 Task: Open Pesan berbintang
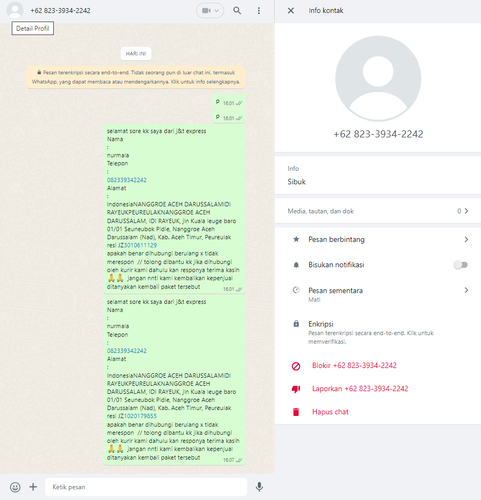click(378, 240)
